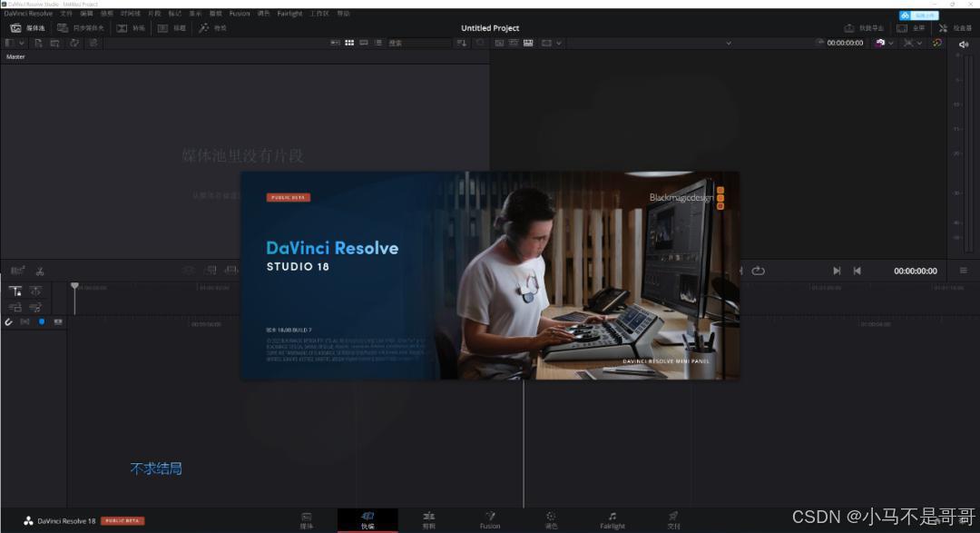The width and height of the screenshot is (980, 533).
Task: Toggle Lock Playhead timeline option
Action: pyautogui.click(x=15, y=291)
